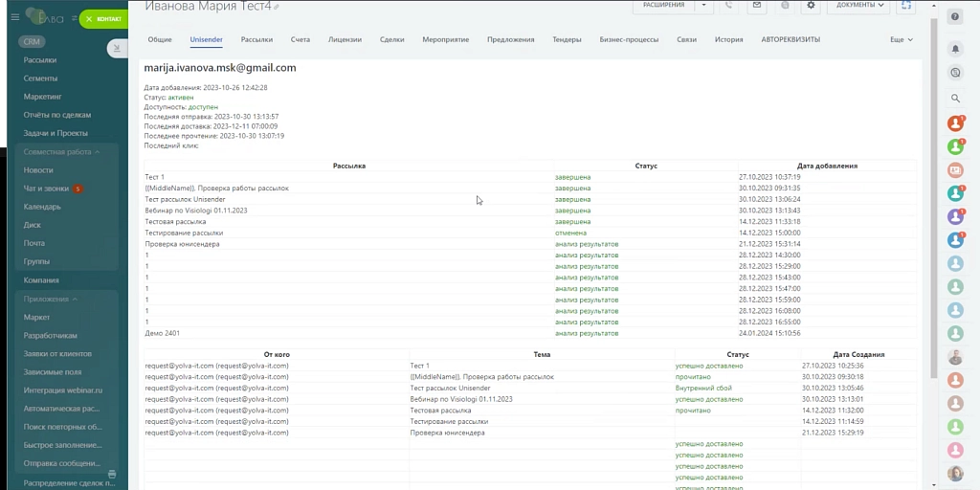980x490 pixels.
Task: Click the Демо 2401 mailing row
Action: pos(530,333)
